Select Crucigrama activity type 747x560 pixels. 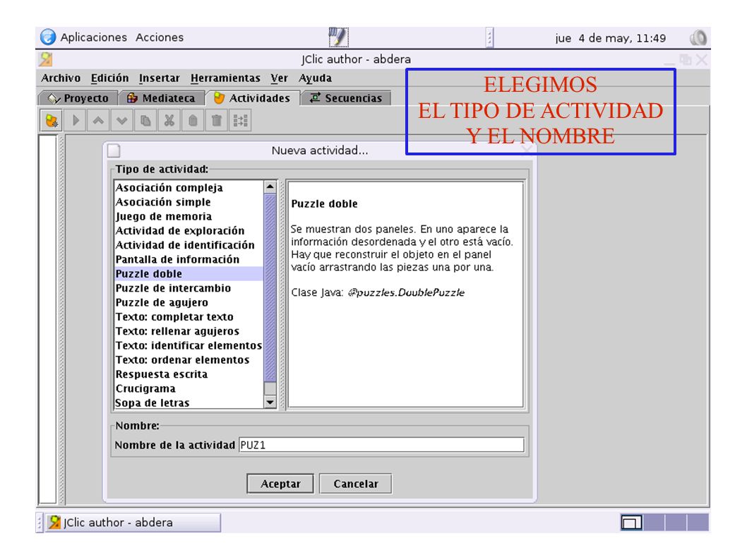click(189, 388)
